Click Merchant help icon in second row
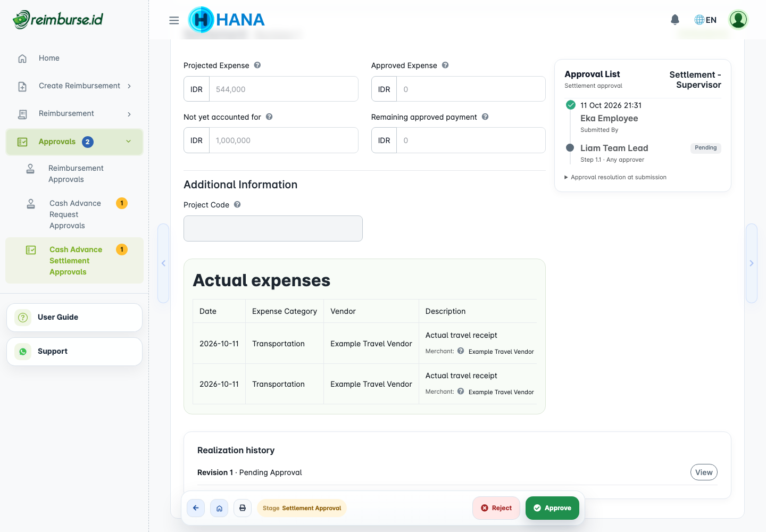Image resolution: width=766 pixels, height=532 pixels. tap(461, 392)
